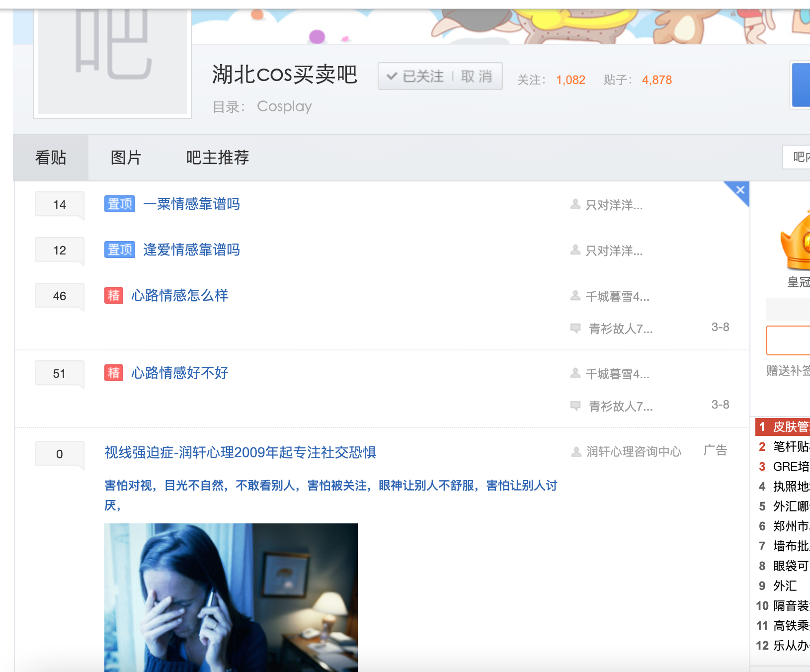
Task: Click the red 精 badge on 心路情感怎么样
Action: click(x=113, y=295)
